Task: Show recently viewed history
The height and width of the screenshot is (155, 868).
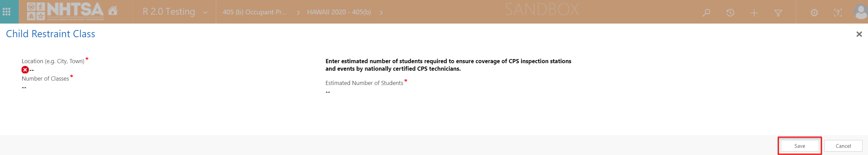Action: 730,13
